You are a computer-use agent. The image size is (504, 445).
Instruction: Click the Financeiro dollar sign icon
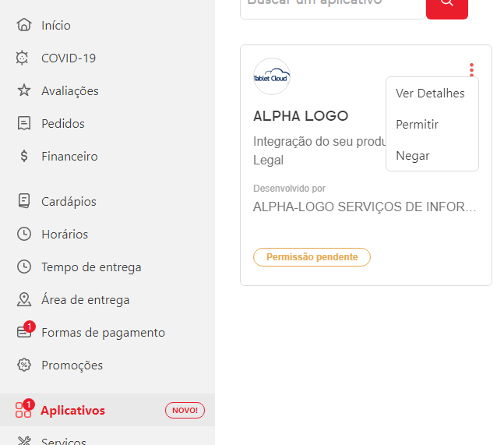click(x=24, y=157)
